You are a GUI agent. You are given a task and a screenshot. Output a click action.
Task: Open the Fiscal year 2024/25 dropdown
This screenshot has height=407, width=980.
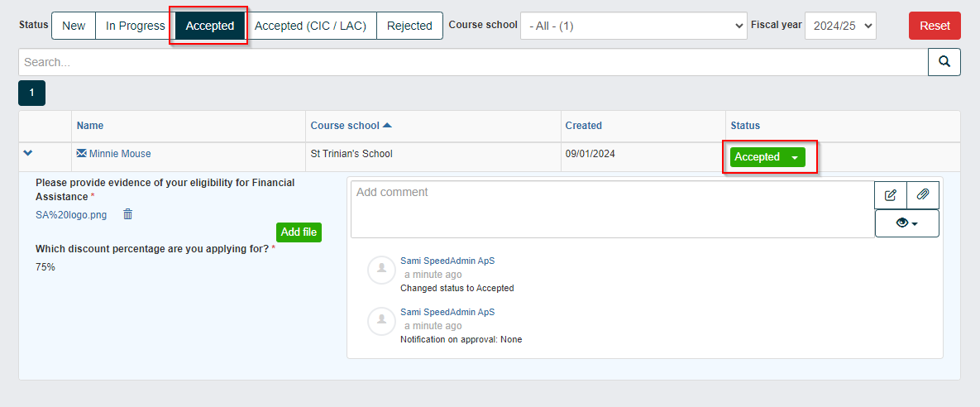[840, 26]
